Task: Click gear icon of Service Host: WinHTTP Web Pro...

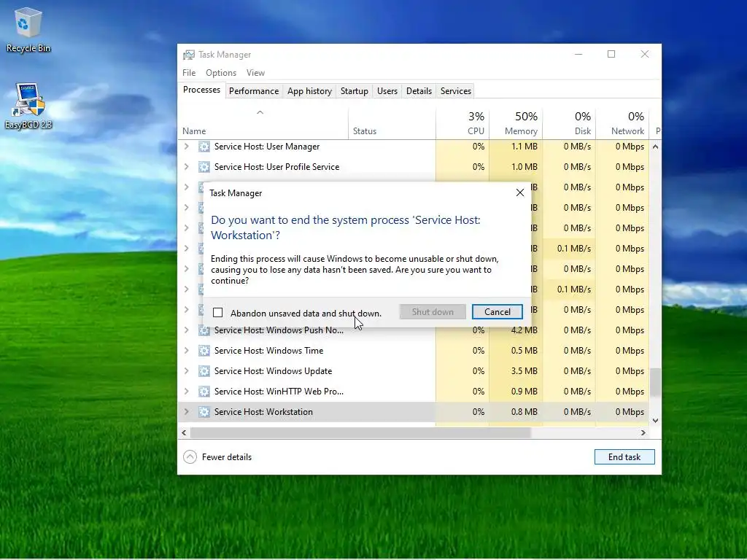Action: click(204, 392)
